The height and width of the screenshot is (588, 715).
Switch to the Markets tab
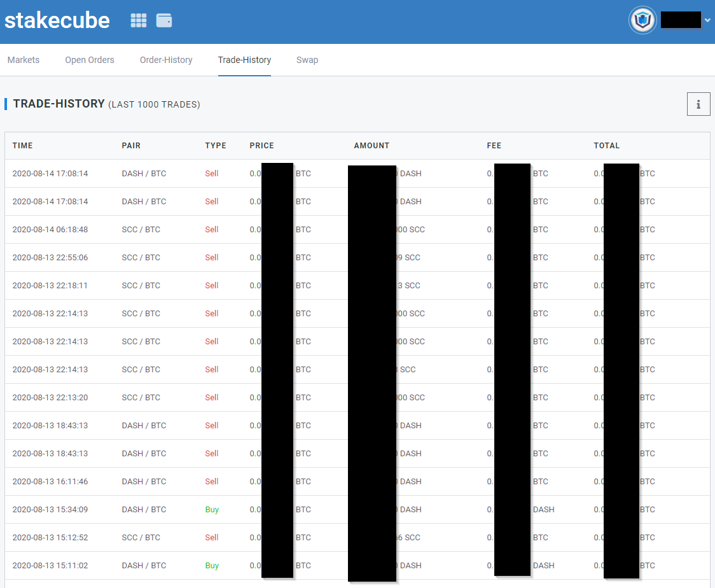pos(24,60)
